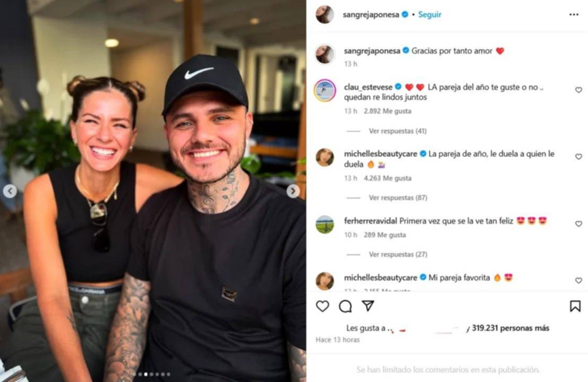Viewport: 588px width, 382px height.
Task: Open the three-dot more options menu
Action: (574, 15)
